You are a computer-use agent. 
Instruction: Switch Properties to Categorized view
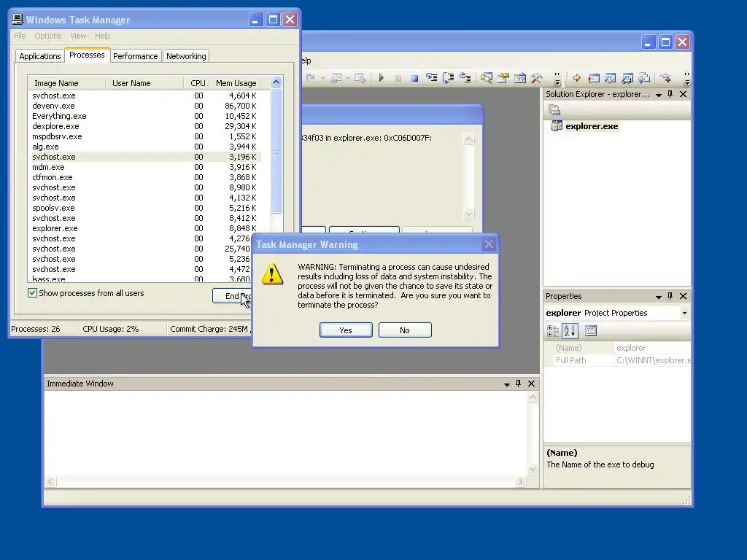553,331
